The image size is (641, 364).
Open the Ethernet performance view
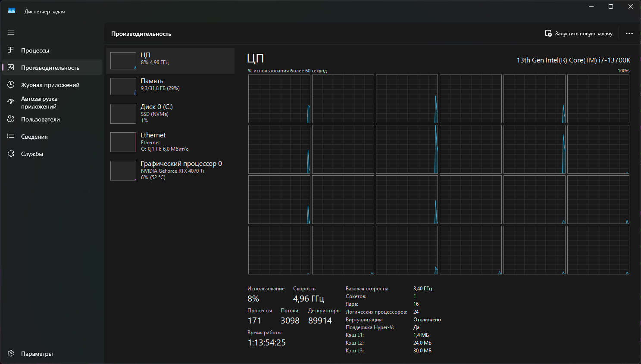170,142
